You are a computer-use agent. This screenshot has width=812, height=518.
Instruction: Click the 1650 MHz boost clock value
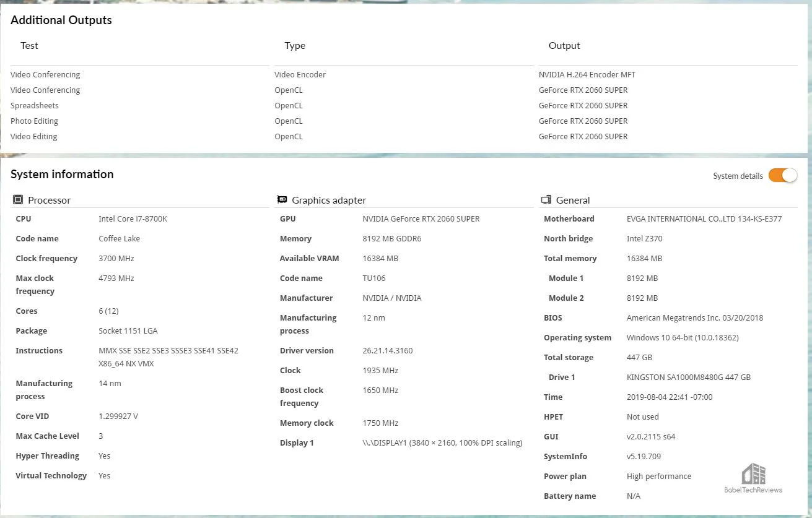pyautogui.click(x=380, y=390)
